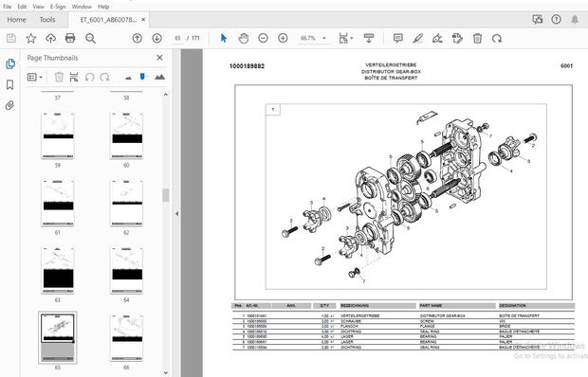Collapse the left pane arrow
This screenshot has width=588, height=377.
click(x=177, y=214)
